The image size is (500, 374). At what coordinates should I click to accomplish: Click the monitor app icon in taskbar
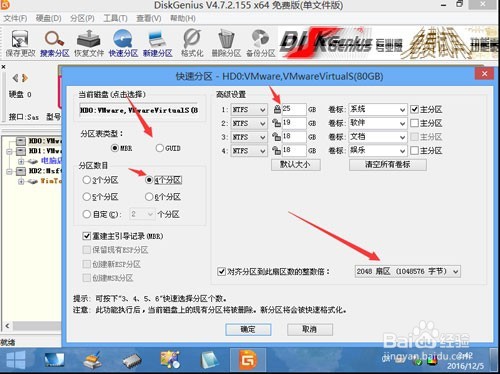tap(54, 361)
